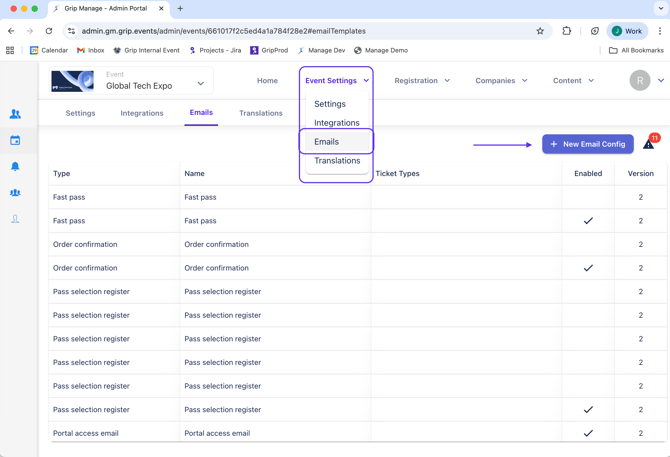Open the Manage Dev bookmark
Viewport: 670px width, 457px height.
[x=321, y=50]
